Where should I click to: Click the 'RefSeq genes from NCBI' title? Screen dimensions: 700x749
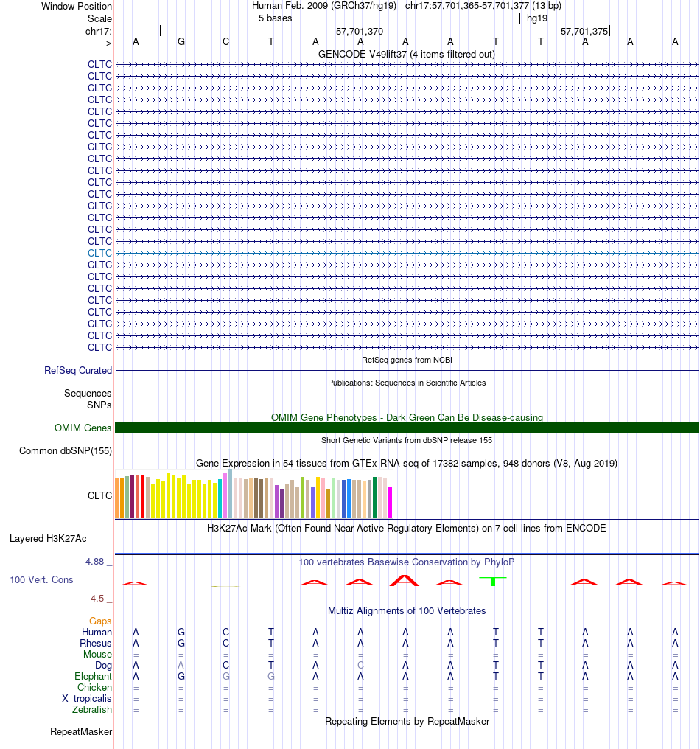pyautogui.click(x=407, y=360)
